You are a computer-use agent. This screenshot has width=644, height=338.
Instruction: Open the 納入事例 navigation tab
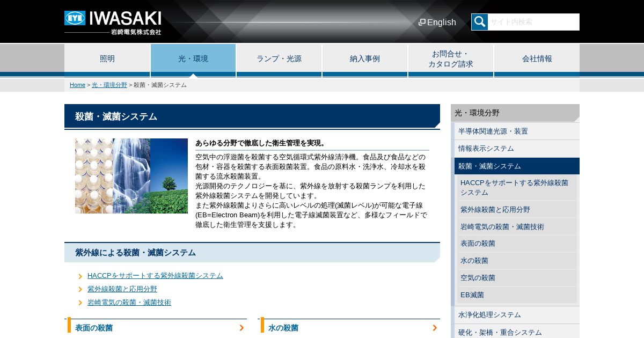[x=365, y=59]
